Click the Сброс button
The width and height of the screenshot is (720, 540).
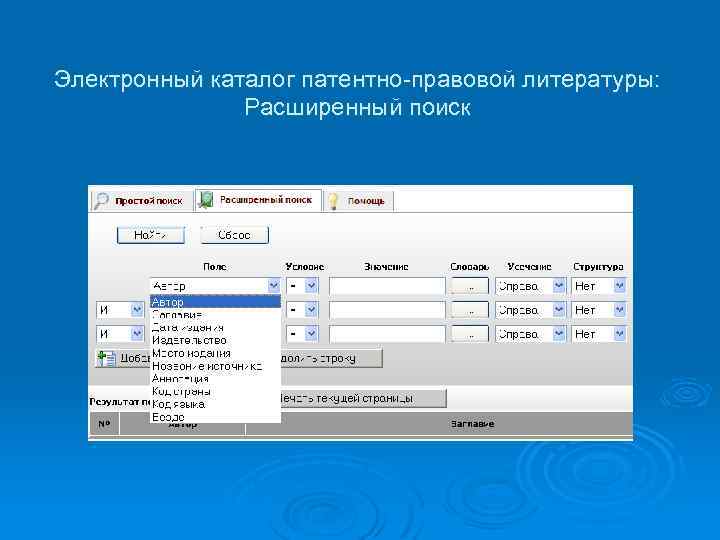[x=235, y=235]
